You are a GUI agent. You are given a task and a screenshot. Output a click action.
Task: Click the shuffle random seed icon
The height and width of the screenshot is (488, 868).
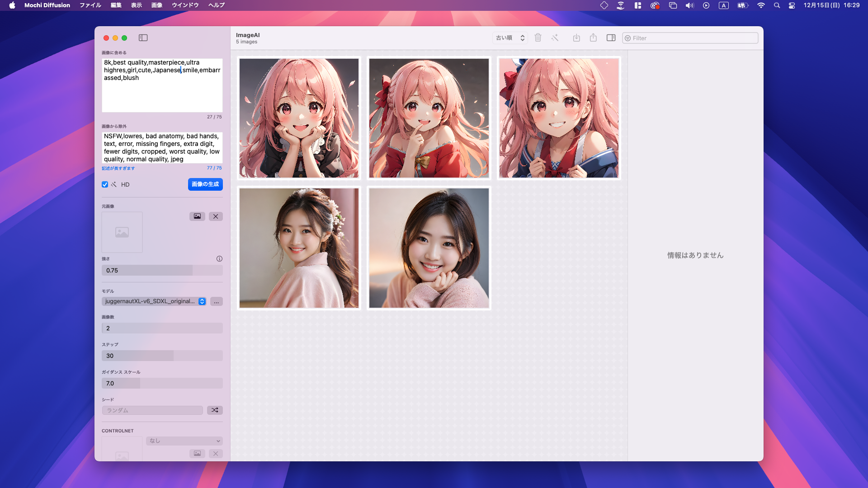coord(215,410)
